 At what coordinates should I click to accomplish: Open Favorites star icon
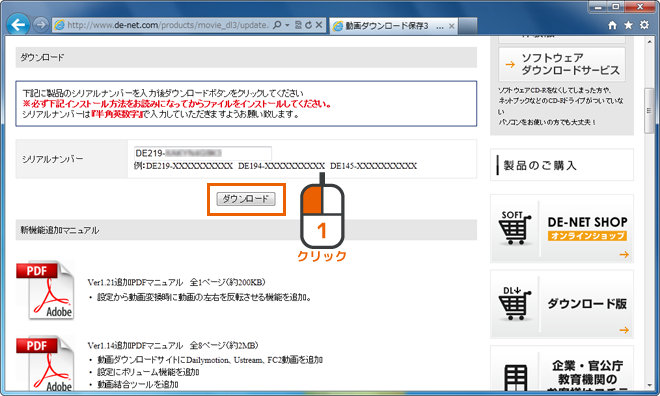click(x=628, y=25)
